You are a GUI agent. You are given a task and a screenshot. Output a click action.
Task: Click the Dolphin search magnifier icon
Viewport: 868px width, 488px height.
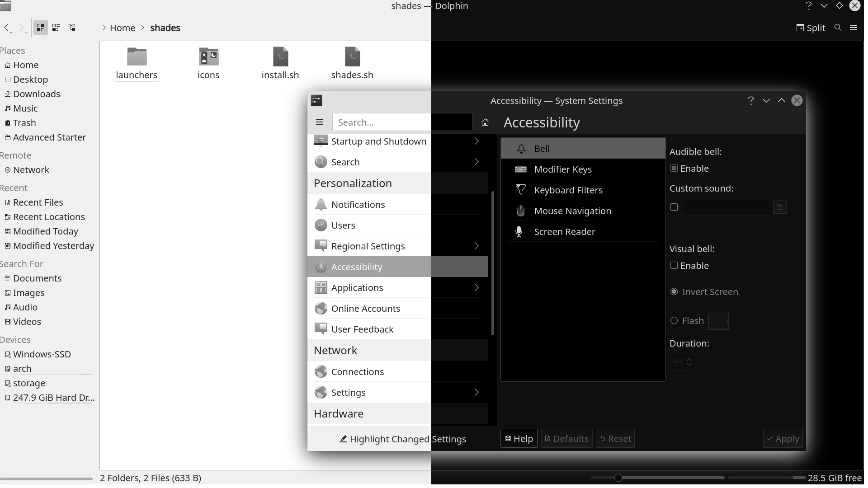pyautogui.click(x=838, y=28)
